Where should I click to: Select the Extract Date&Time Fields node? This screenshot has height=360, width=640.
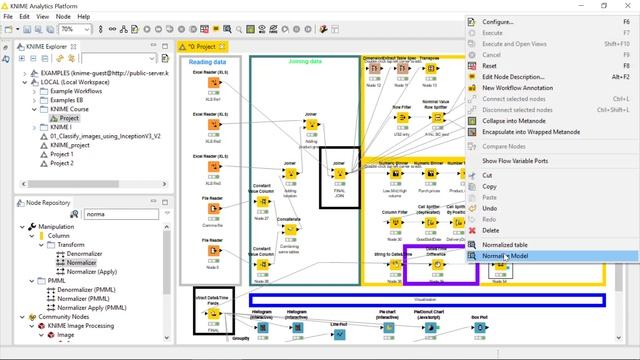pos(213,313)
